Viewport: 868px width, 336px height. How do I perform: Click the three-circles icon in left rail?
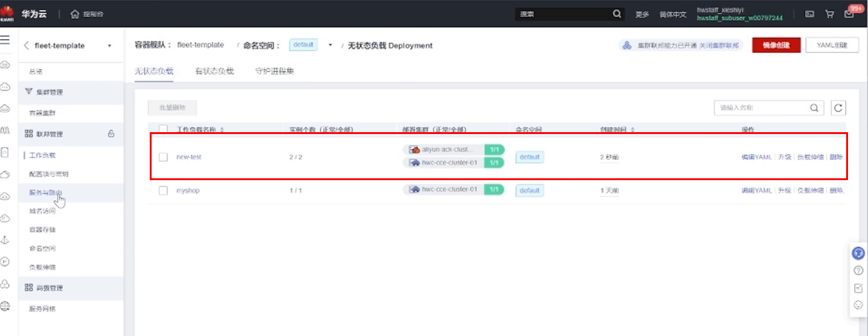pyautogui.click(x=5, y=284)
